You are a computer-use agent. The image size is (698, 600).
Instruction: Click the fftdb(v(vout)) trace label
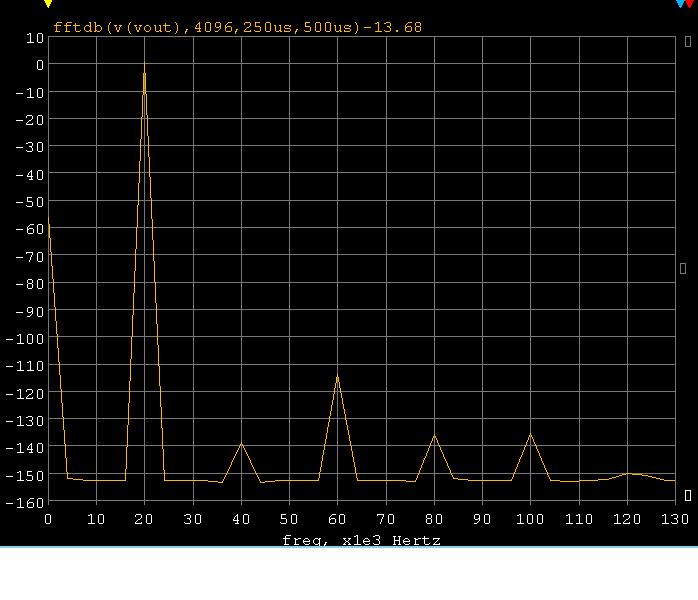point(237,28)
